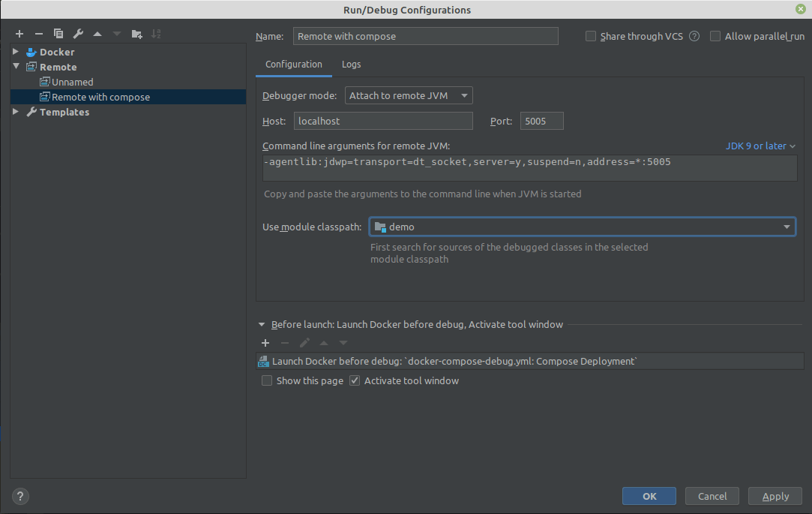Uncheck Activate tool window
The height and width of the screenshot is (514, 812).
354,380
